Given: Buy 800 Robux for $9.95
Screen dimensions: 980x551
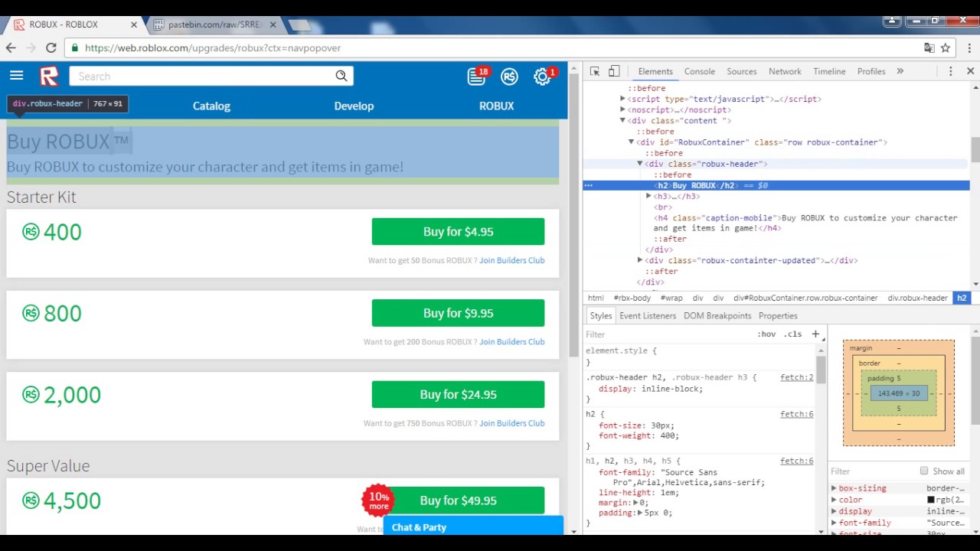Looking at the screenshot, I should pos(458,313).
